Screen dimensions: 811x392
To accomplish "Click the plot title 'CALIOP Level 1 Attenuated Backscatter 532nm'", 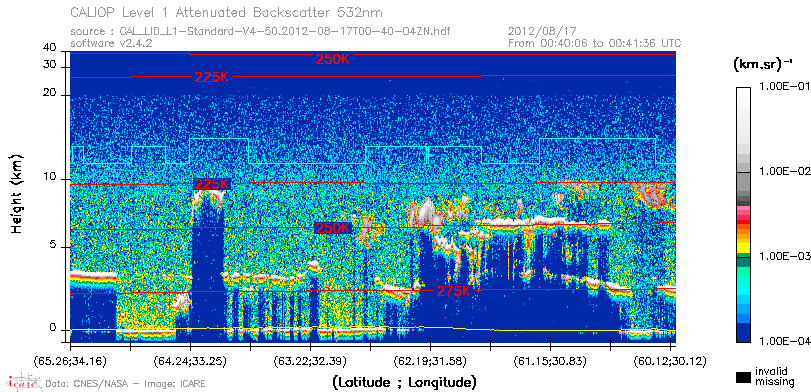I will [x=227, y=12].
